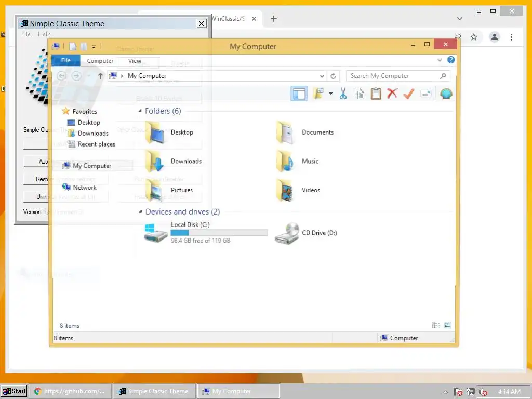Screen dimensions: 532x399
Task: Switch to the github.com Chrome taskbar button
Action: (x=70, y=391)
